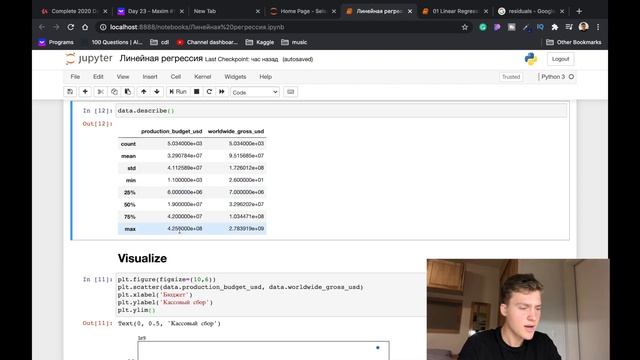Open a new browser tab
The image size is (640, 360).
579,11
